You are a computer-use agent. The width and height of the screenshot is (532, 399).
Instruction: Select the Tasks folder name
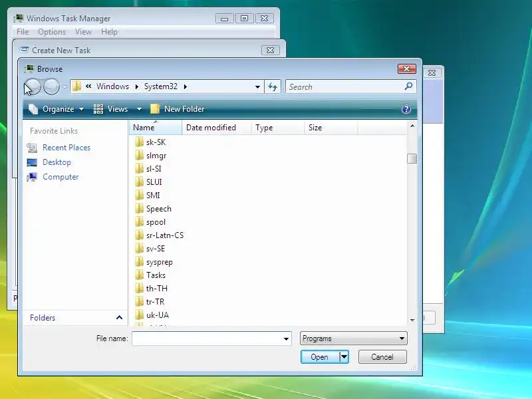(156, 275)
